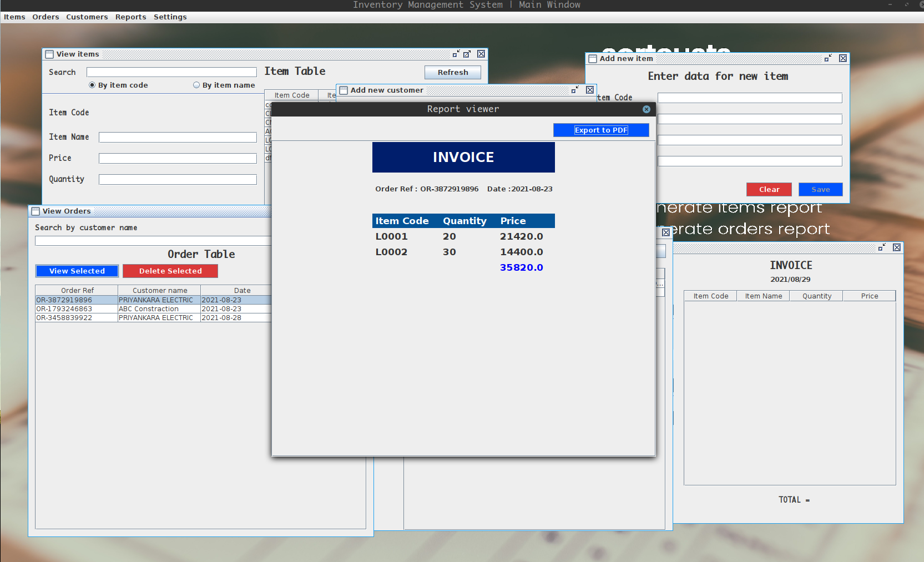Open the Reports menu
The image size is (924, 562).
(x=130, y=17)
